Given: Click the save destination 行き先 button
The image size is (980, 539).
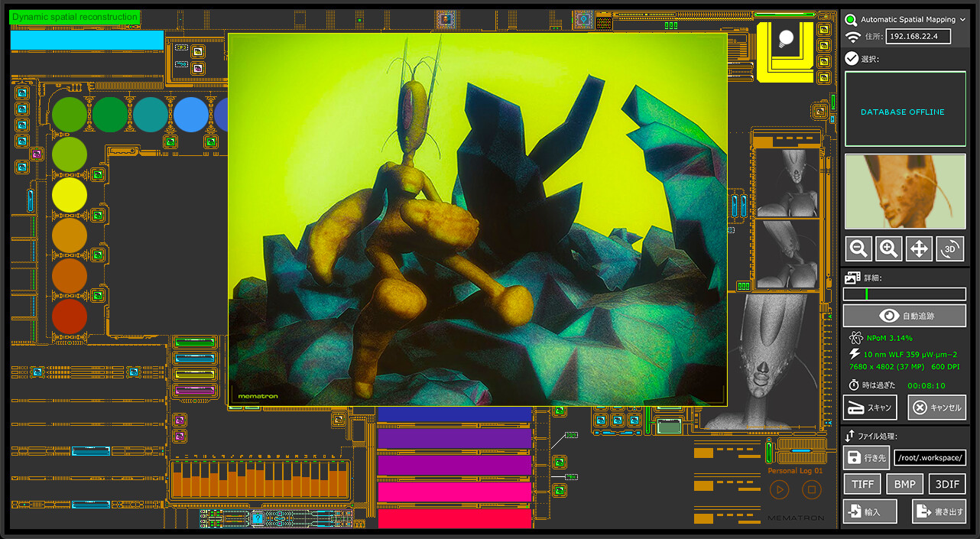Looking at the screenshot, I should tap(866, 458).
